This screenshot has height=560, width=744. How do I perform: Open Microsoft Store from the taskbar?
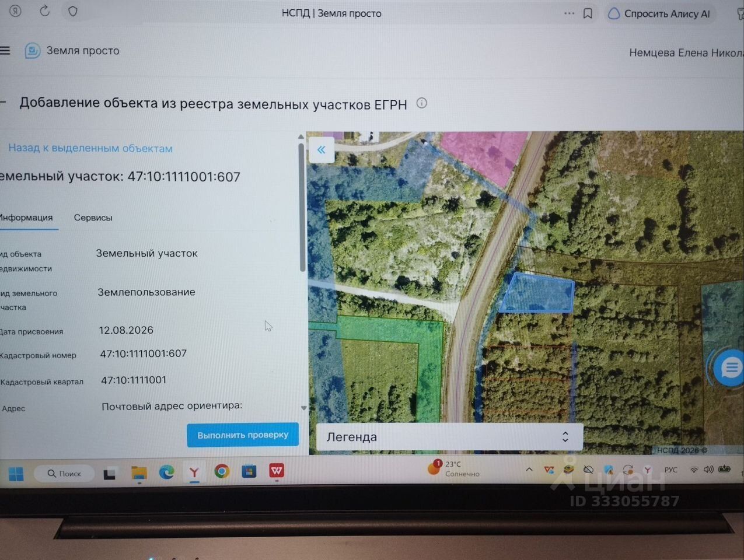point(249,471)
